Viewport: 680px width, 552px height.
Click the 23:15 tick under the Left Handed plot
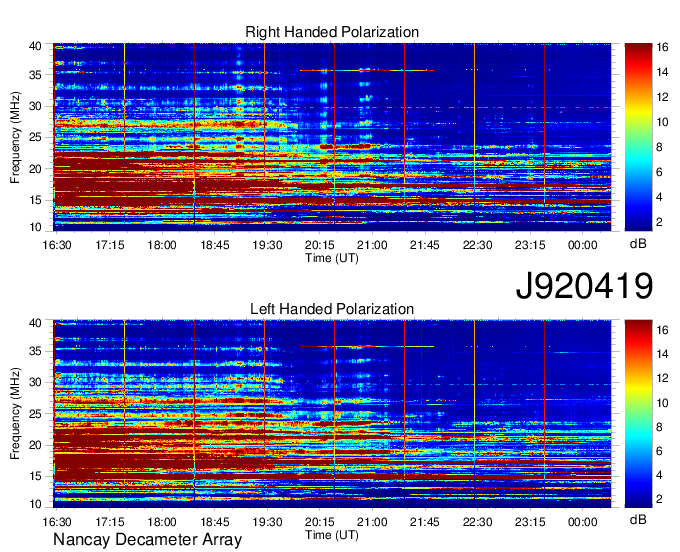click(530, 522)
